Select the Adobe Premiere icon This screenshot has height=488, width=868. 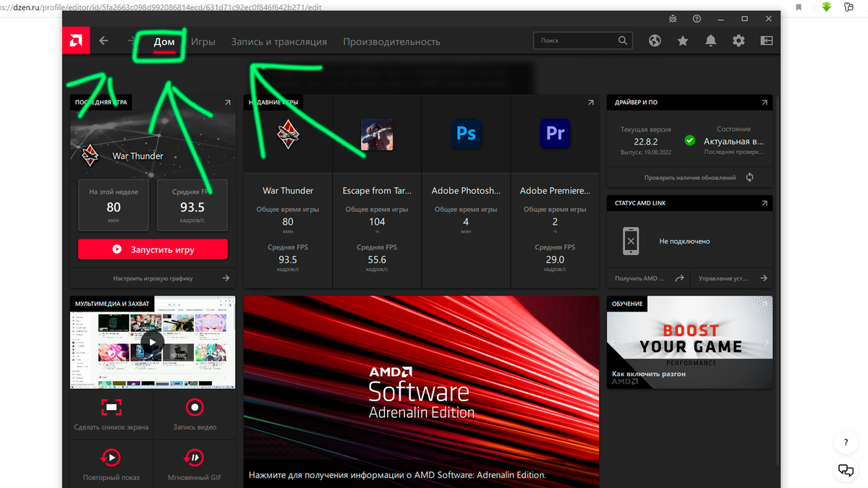point(555,134)
